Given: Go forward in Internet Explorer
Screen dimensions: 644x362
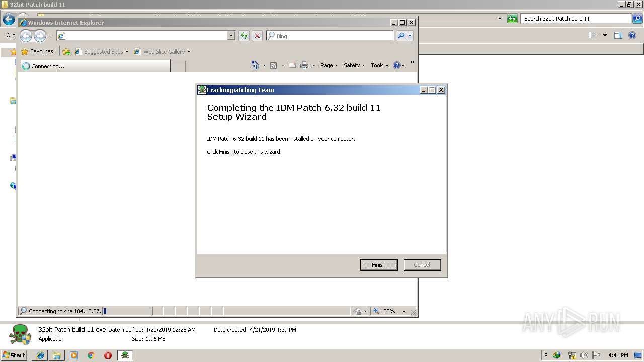Looking at the screenshot, I should coord(40,36).
